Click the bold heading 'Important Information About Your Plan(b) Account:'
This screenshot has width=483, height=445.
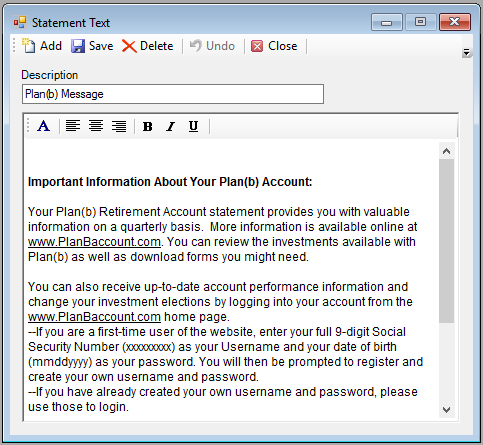(170, 182)
